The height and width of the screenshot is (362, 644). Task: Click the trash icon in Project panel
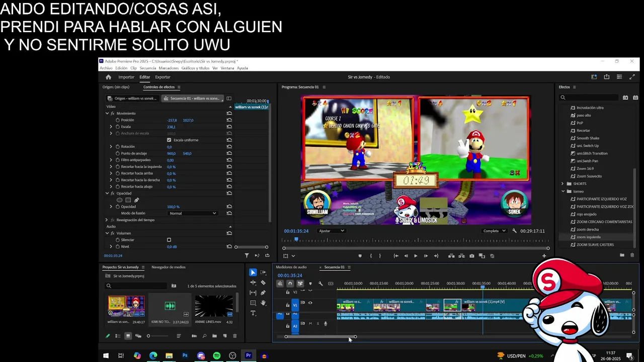pyautogui.click(x=234, y=336)
